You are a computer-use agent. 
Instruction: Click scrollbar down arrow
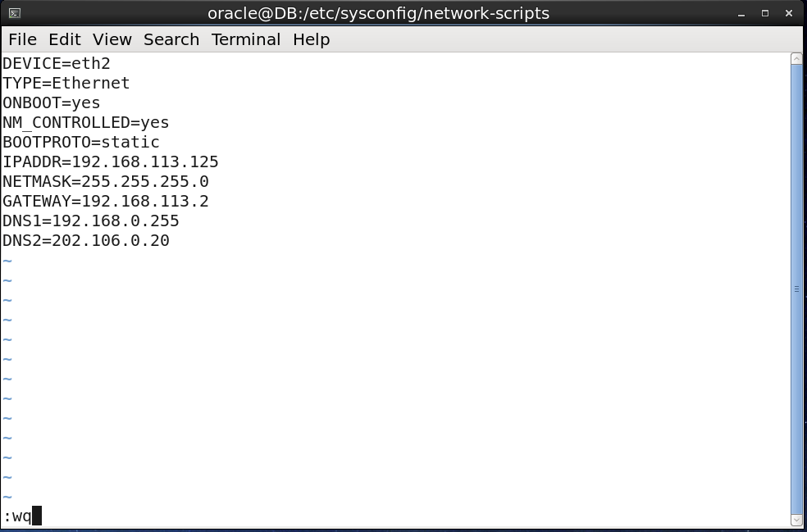click(x=796, y=521)
